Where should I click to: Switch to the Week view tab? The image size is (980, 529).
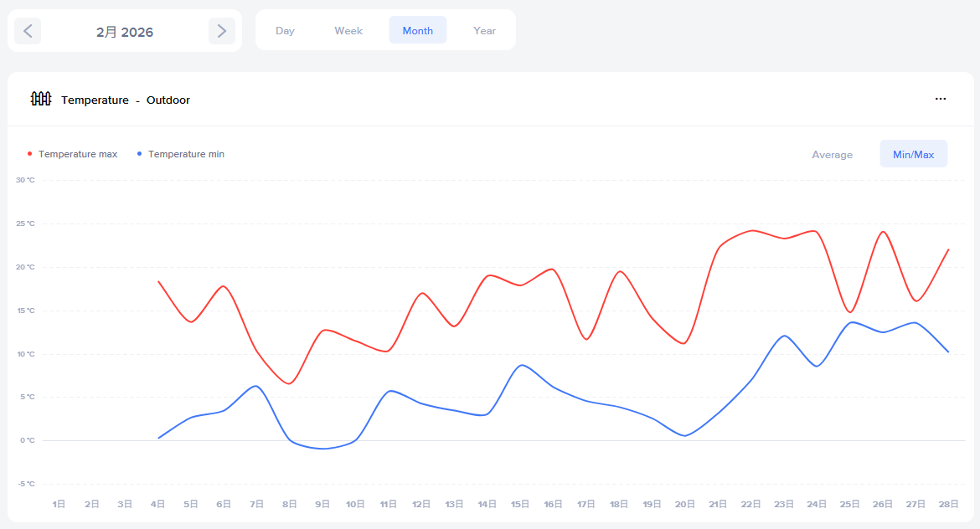(348, 31)
